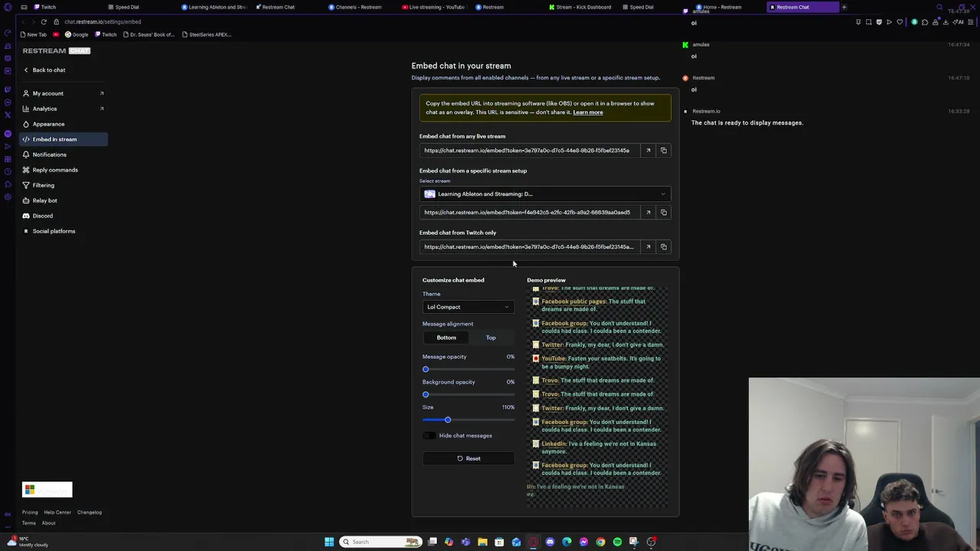Open the specific stream setup embed URL externally
The width and height of the screenshot is (980, 551).
(x=648, y=213)
